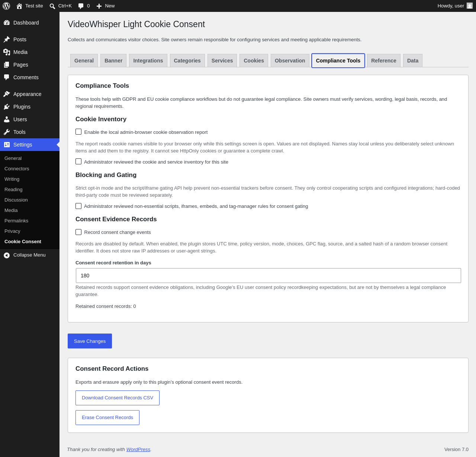Click the Comments speech bubble sidebar icon
The image size is (476, 457).
coord(7,77)
